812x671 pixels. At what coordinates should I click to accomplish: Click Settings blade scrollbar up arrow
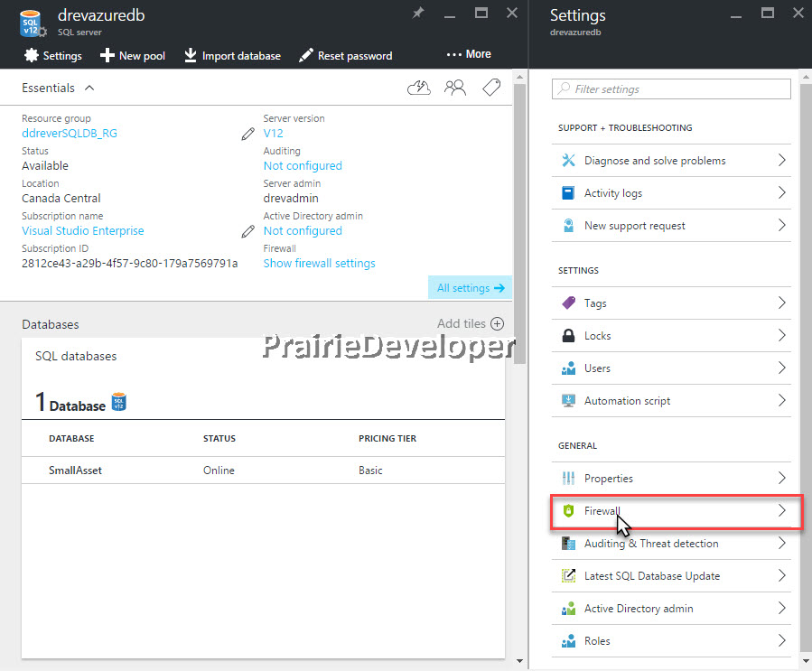(x=806, y=78)
